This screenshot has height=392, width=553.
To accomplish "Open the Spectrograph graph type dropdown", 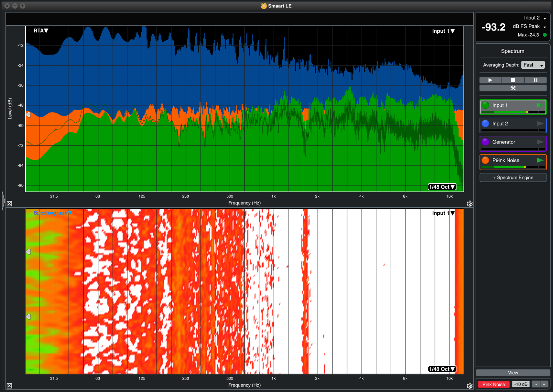I will [x=53, y=213].
